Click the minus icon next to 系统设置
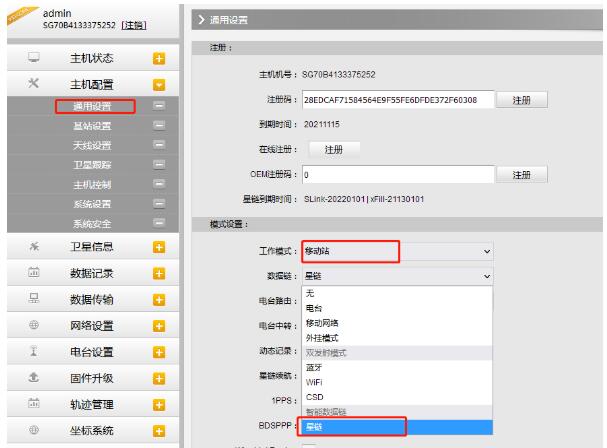This screenshot has height=448, width=607. (x=159, y=203)
